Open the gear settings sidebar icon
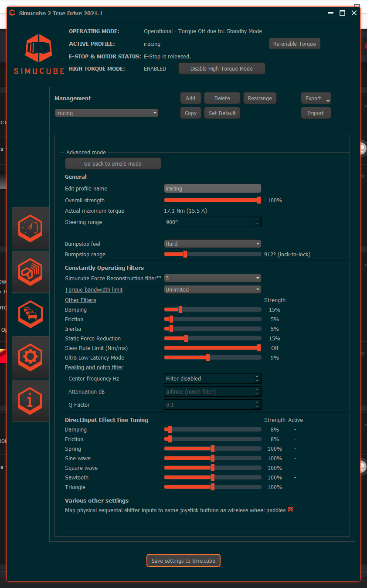The image size is (367, 588). coord(30,357)
